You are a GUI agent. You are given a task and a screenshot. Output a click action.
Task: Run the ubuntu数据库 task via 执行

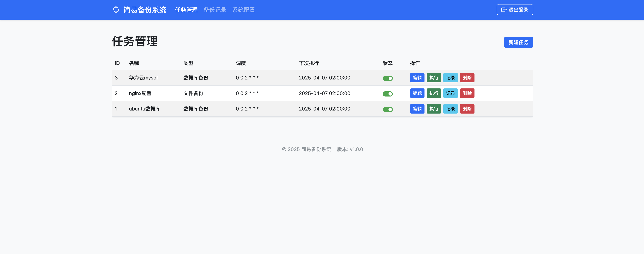tap(433, 109)
